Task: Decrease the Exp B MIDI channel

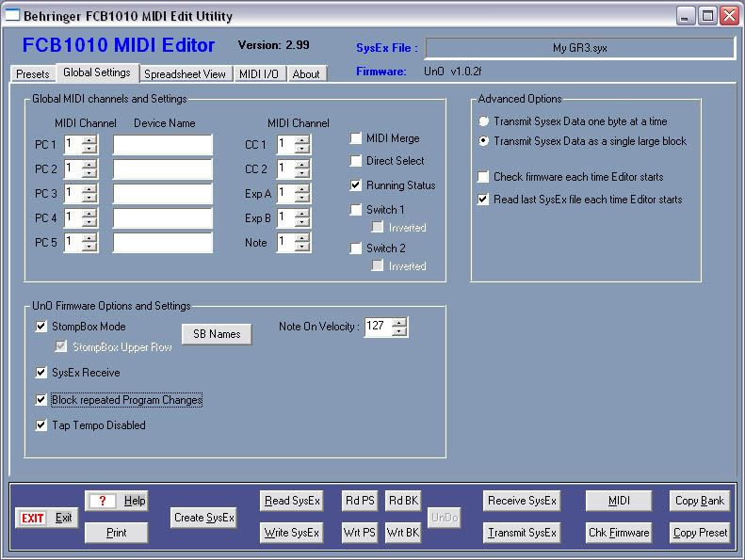Action: pyautogui.click(x=301, y=222)
